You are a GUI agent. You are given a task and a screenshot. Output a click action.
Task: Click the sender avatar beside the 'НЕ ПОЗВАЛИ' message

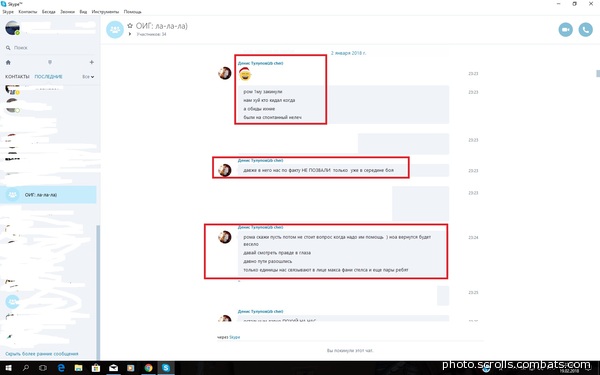pos(225,170)
